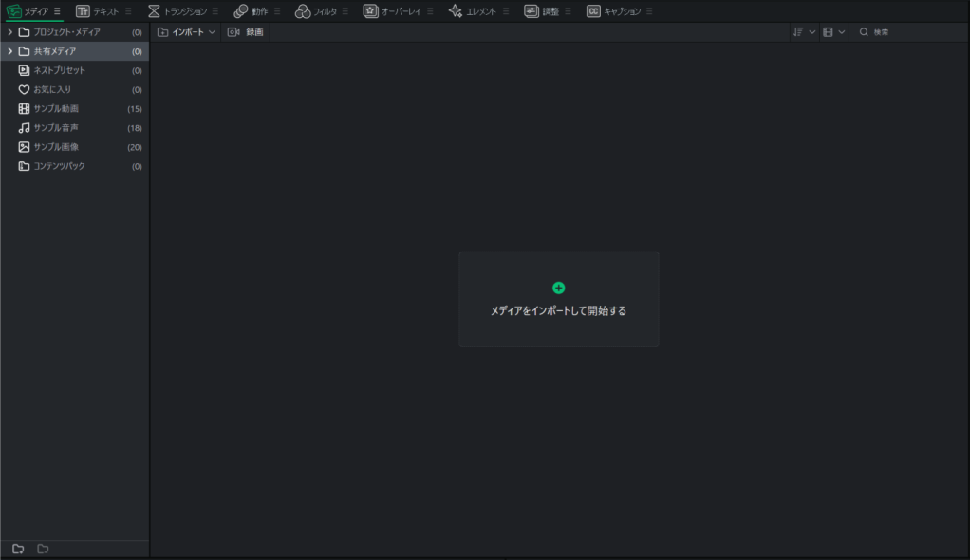
Task: Expand the プロジェクト・メディア folder tree
Action: click(x=10, y=32)
